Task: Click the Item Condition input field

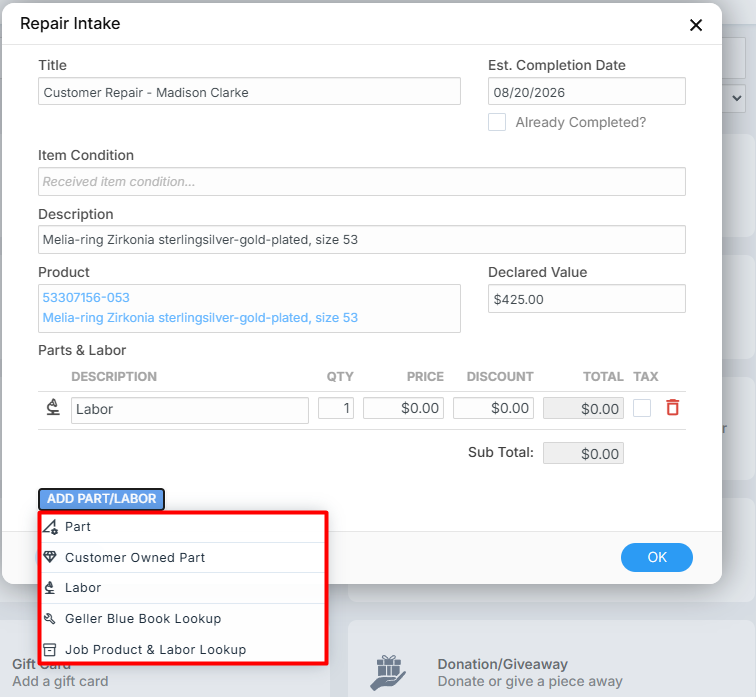Action: click(362, 182)
